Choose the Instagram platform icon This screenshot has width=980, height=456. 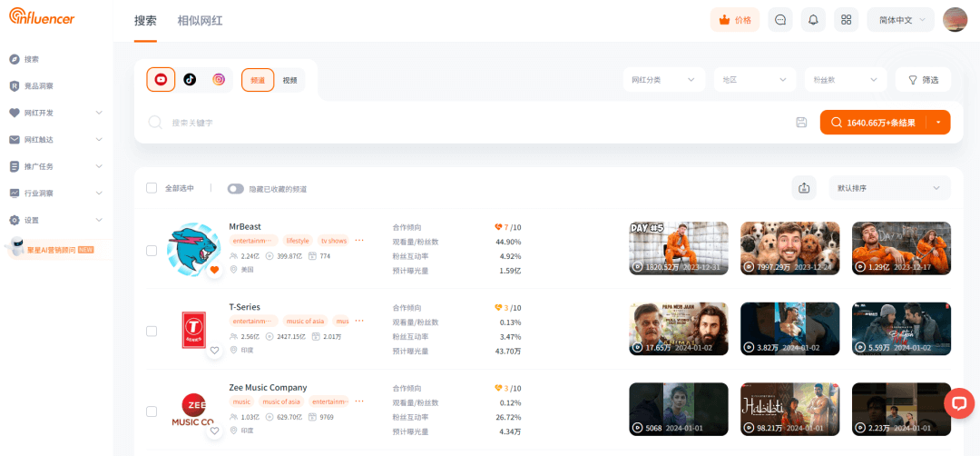219,80
